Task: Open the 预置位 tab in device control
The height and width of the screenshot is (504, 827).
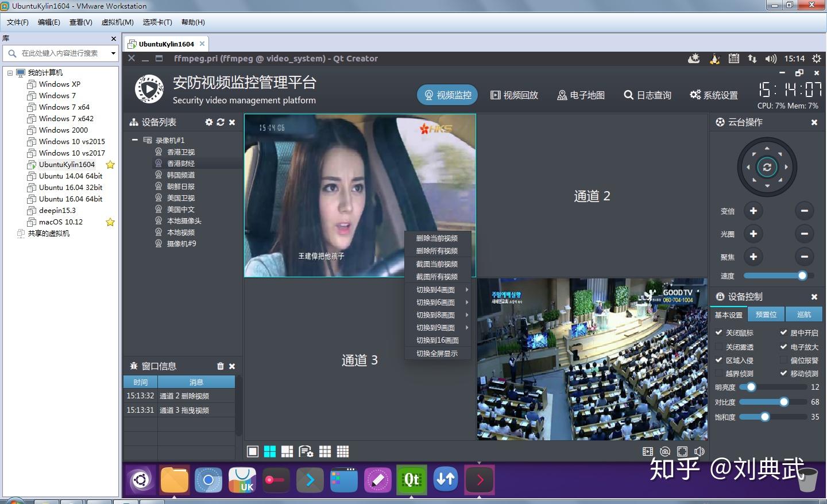Action: [x=766, y=314]
